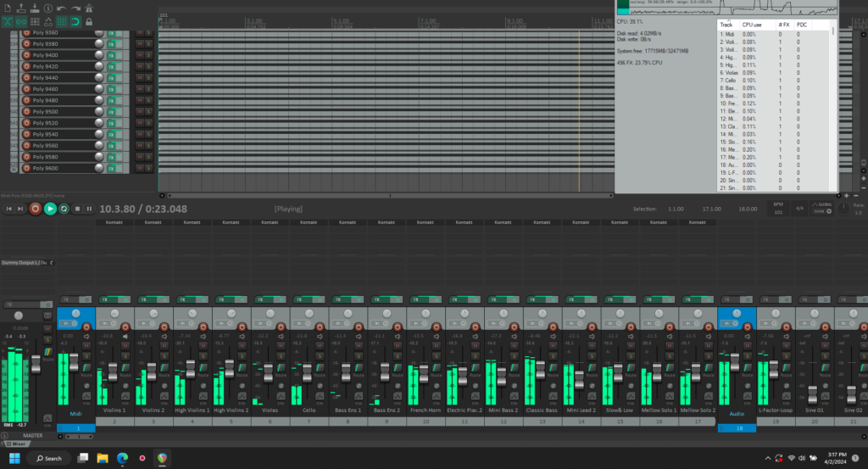Open input dropdown on High Violins 1 strip
Viewport: 868px width, 469px height.
(186, 323)
